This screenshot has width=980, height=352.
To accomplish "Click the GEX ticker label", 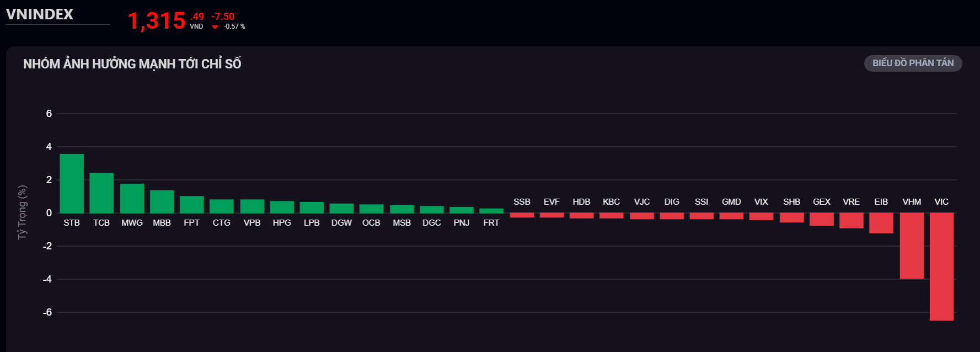I will coord(821,202).
